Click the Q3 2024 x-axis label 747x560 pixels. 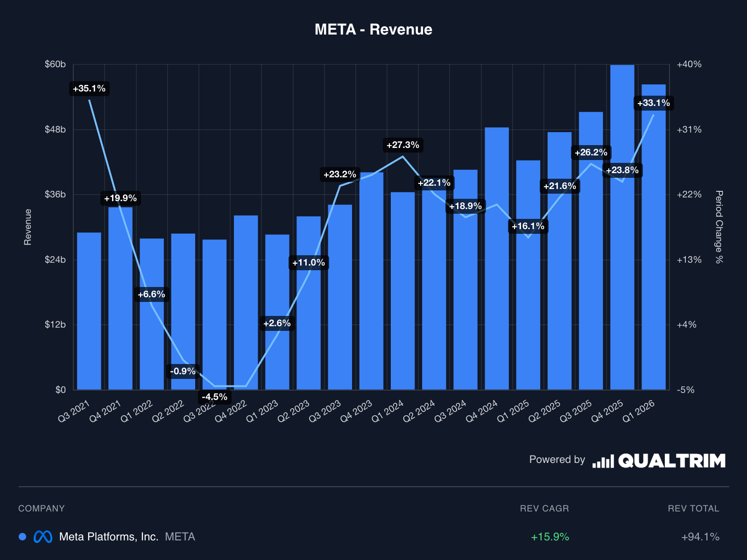point(450,411)
